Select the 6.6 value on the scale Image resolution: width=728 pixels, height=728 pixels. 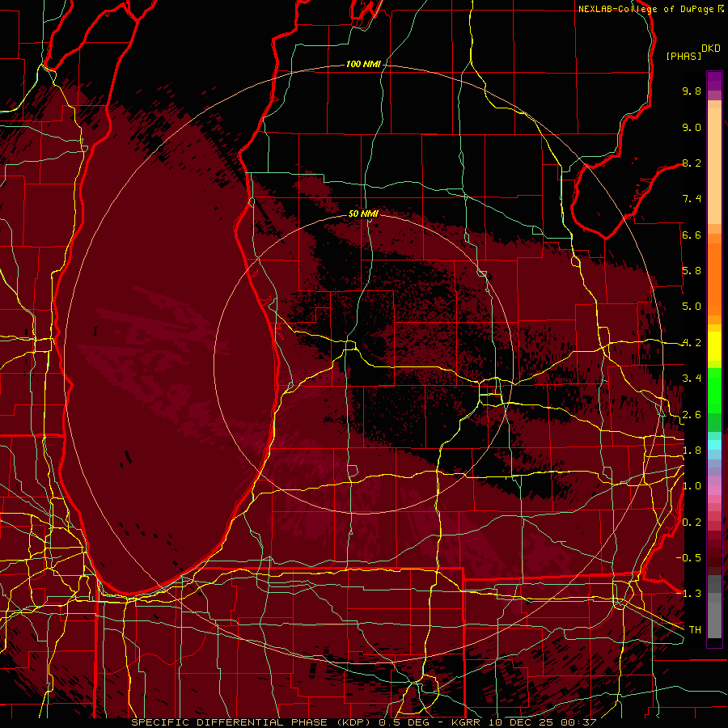[x=692, y=235]
